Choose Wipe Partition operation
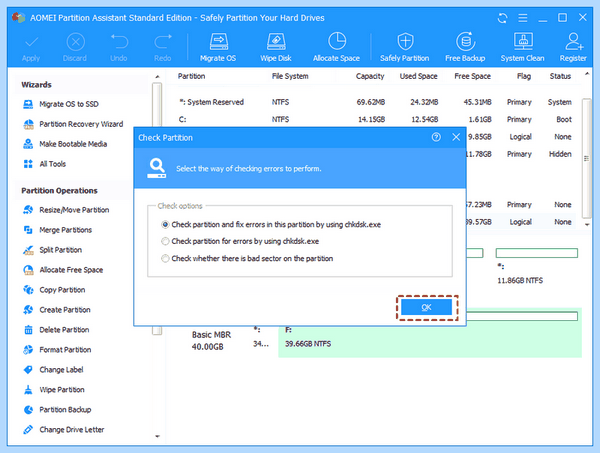The image size is (600, 453). (54, 389)
